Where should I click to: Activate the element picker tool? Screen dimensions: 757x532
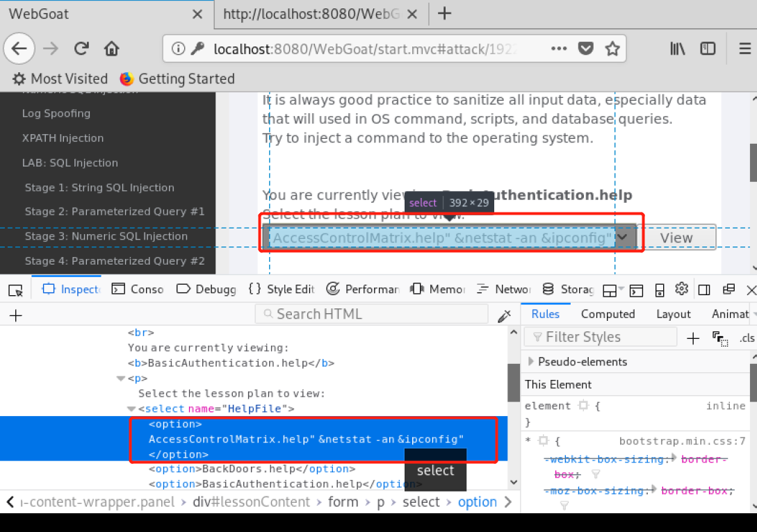coord(15,290)
